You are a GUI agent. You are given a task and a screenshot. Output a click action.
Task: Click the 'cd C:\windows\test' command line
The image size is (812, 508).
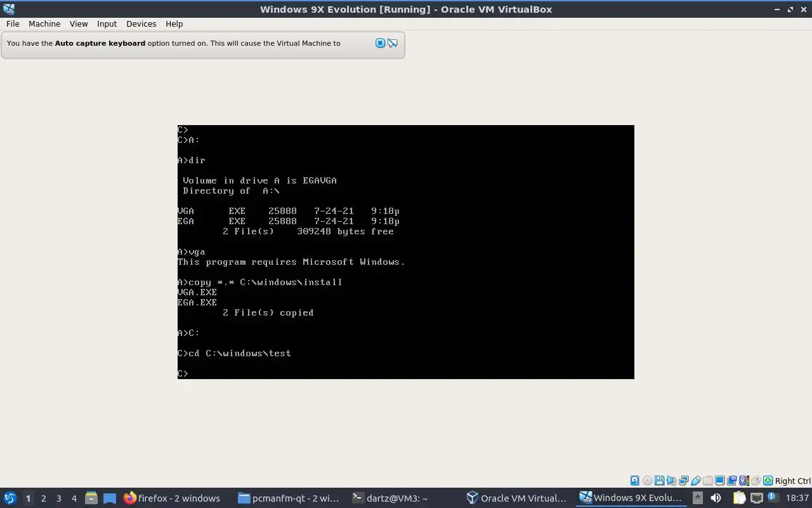[x=235, y=353]
